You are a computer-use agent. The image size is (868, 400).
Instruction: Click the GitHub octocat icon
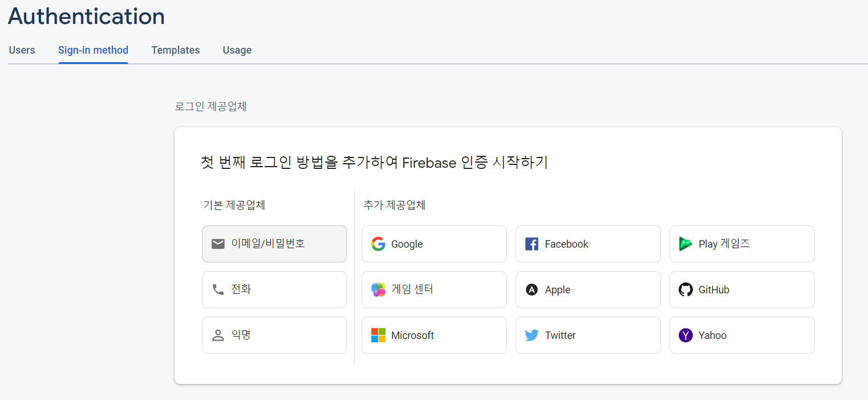pos(686,289)
